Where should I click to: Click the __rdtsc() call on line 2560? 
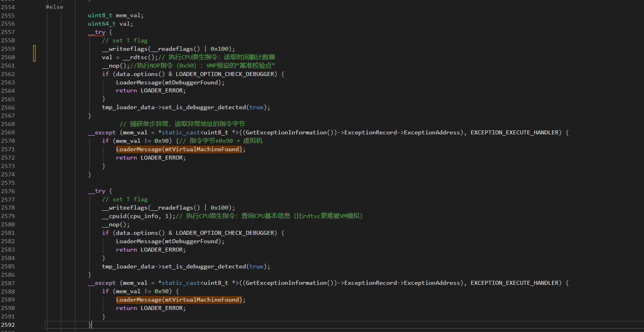tap(140, 57)
